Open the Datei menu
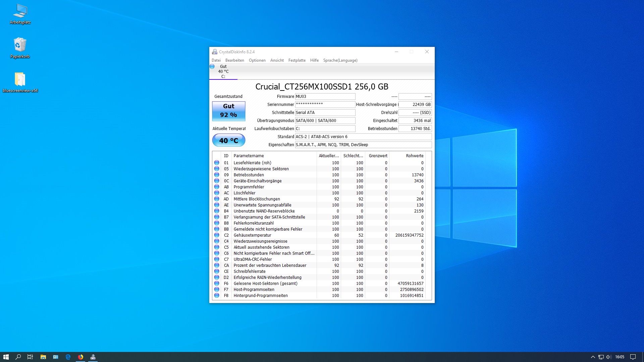 (216, 60)
